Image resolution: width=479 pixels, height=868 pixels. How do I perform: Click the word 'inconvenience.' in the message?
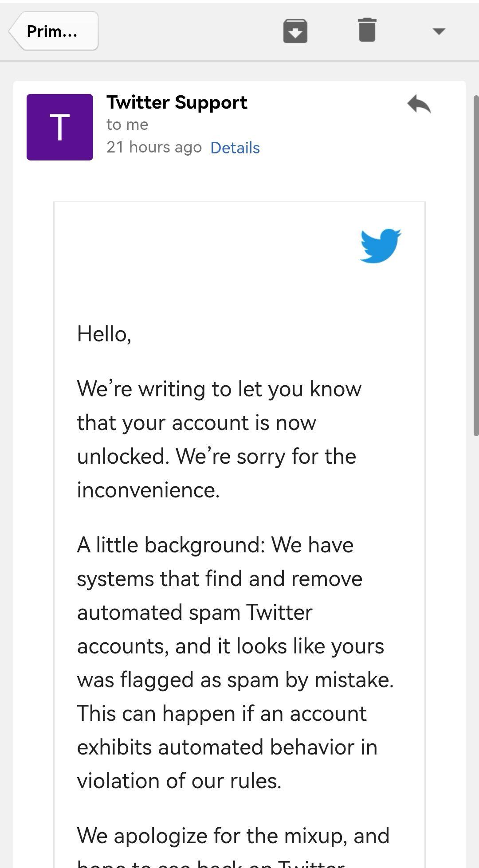(149, 490)
